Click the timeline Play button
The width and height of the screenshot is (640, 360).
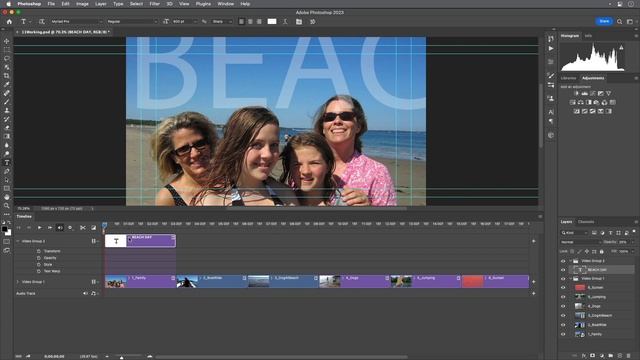click(40, 228)
